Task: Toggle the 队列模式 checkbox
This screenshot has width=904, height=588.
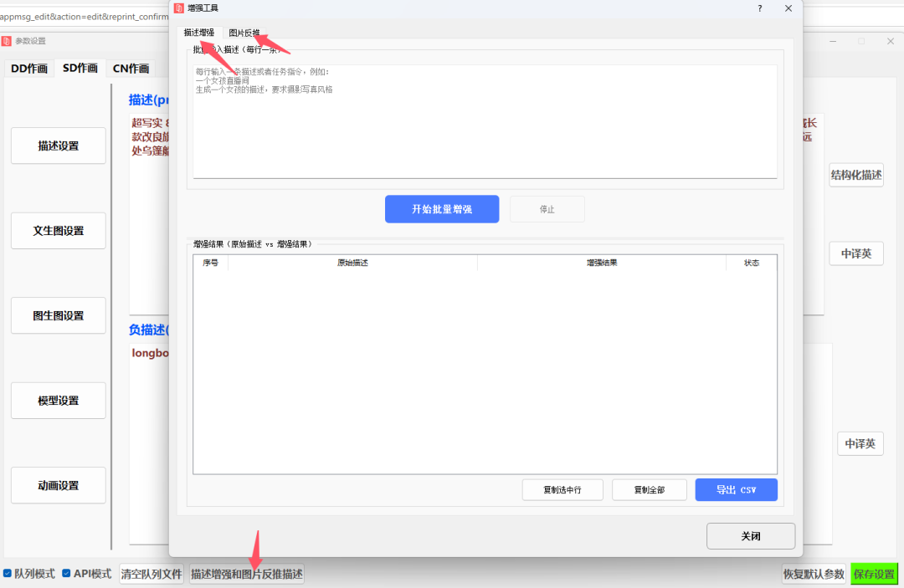Action: point(8,574)
